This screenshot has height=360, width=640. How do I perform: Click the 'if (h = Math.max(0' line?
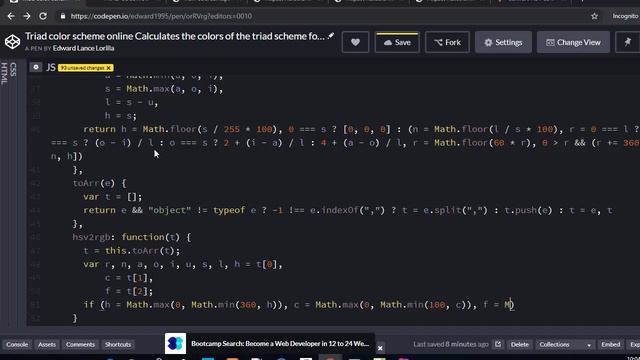[299, 304]
